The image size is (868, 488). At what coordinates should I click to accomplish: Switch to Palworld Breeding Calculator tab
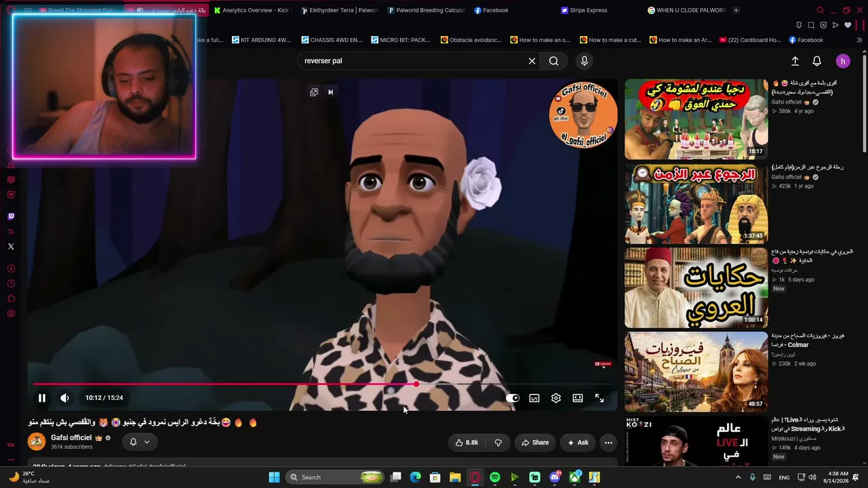point(427,10)
